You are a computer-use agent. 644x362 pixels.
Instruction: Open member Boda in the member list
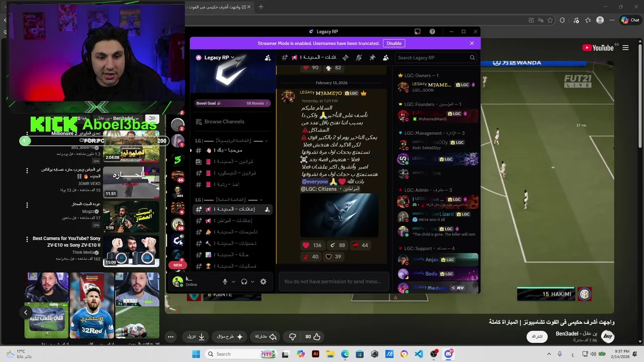pos(437,274)
